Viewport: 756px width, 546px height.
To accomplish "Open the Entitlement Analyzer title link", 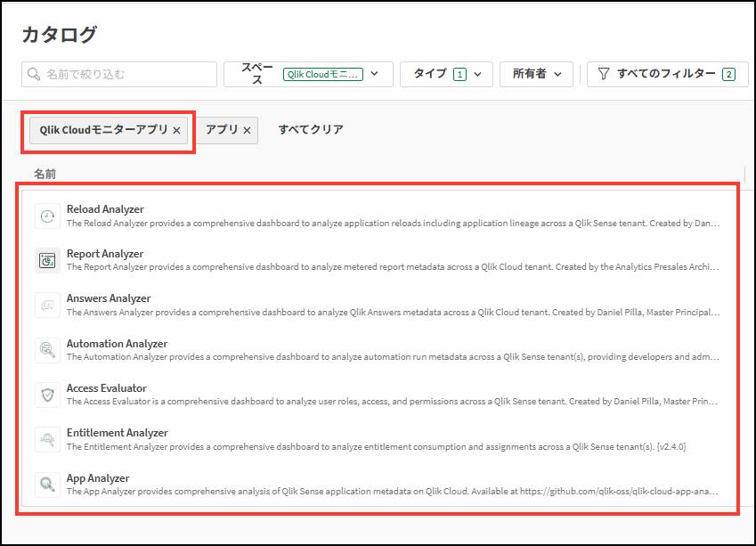I will click(x=117, y=433).
